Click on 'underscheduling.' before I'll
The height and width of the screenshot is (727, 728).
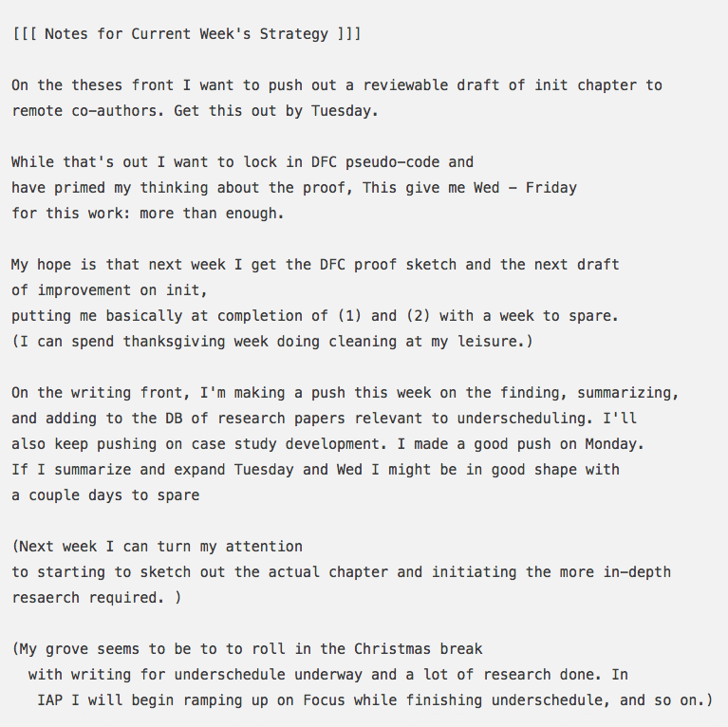click(x=525, y=419)
